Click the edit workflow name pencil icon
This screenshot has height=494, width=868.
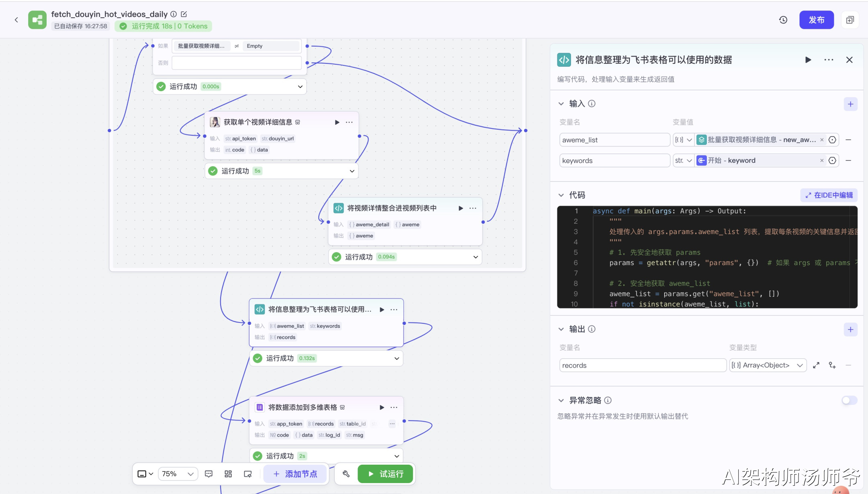184,14
